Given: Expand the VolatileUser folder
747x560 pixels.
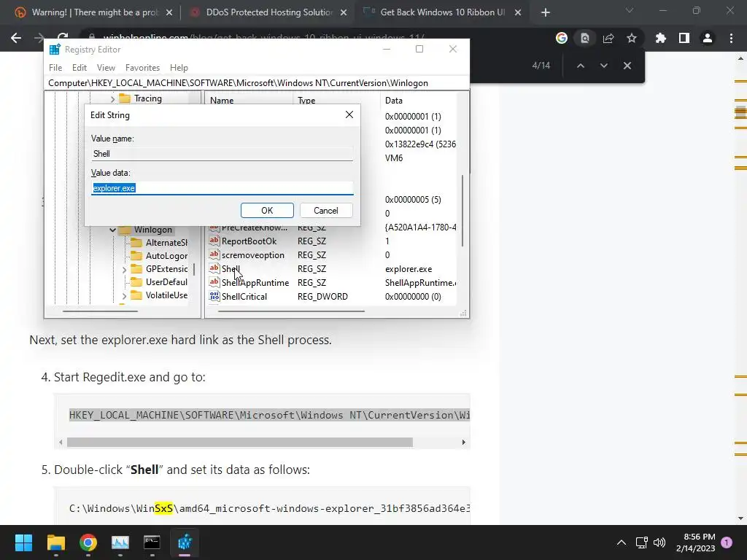Looking at the screenshot, I should 124,296.
